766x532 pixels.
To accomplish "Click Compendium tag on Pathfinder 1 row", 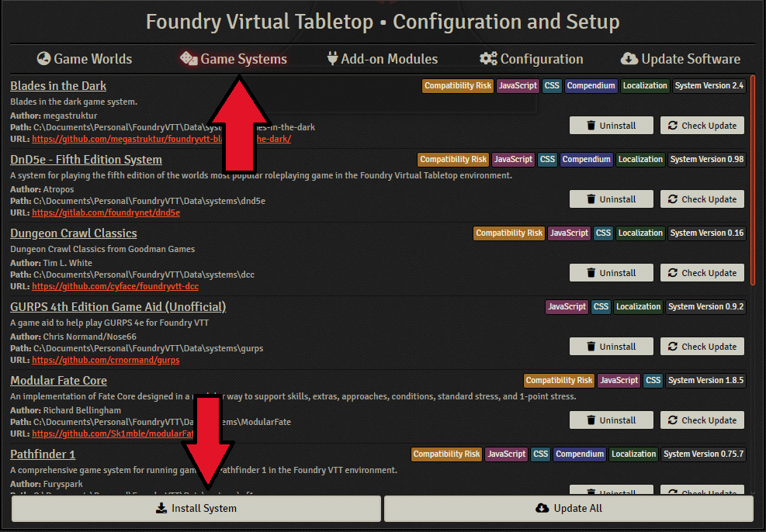I will 580,454.
